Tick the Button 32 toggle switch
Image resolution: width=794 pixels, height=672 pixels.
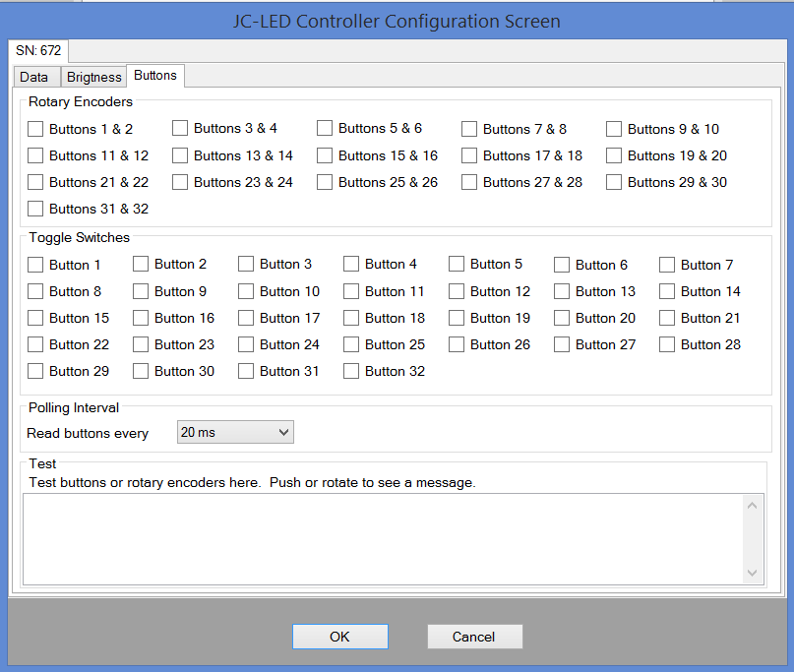352,371
